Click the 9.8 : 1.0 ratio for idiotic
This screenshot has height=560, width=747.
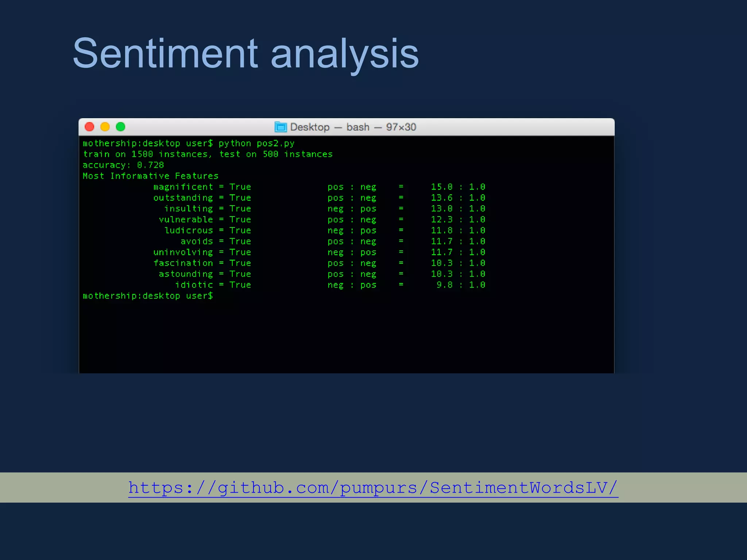coord(460,285)
